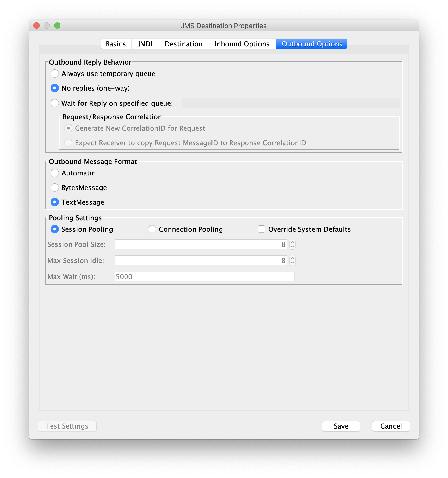Increase Session Pool Size with up arrow
Screen dimensions: 448x478
point(293,242)
